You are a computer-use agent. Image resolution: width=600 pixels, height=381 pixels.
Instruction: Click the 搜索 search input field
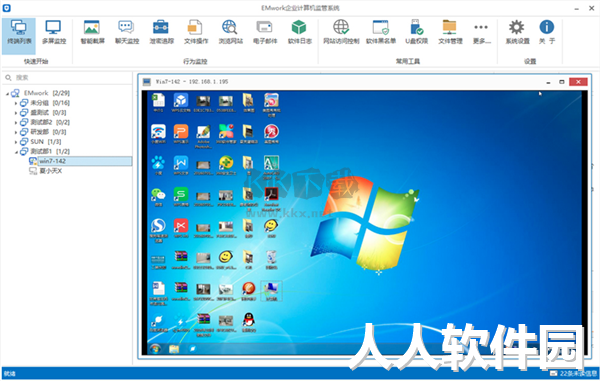pyautogui.click(x=68, y=78)
